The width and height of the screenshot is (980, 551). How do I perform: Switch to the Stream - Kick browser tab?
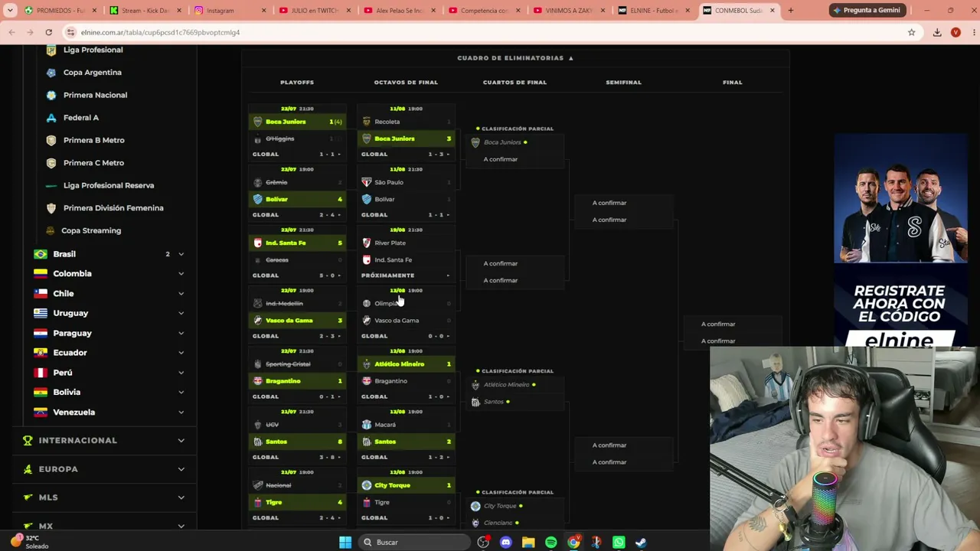pos(144,11)
